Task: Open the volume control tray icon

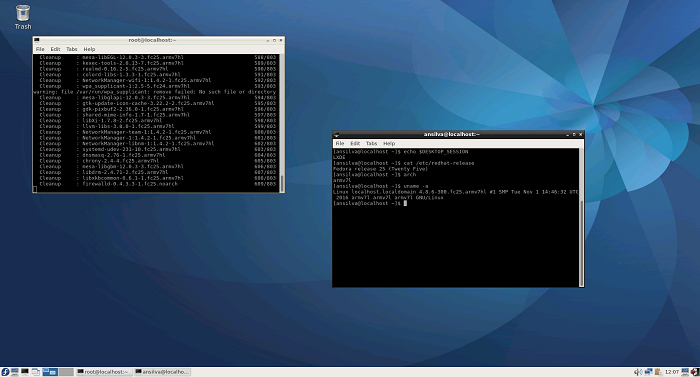Action: tap(638, 372)
